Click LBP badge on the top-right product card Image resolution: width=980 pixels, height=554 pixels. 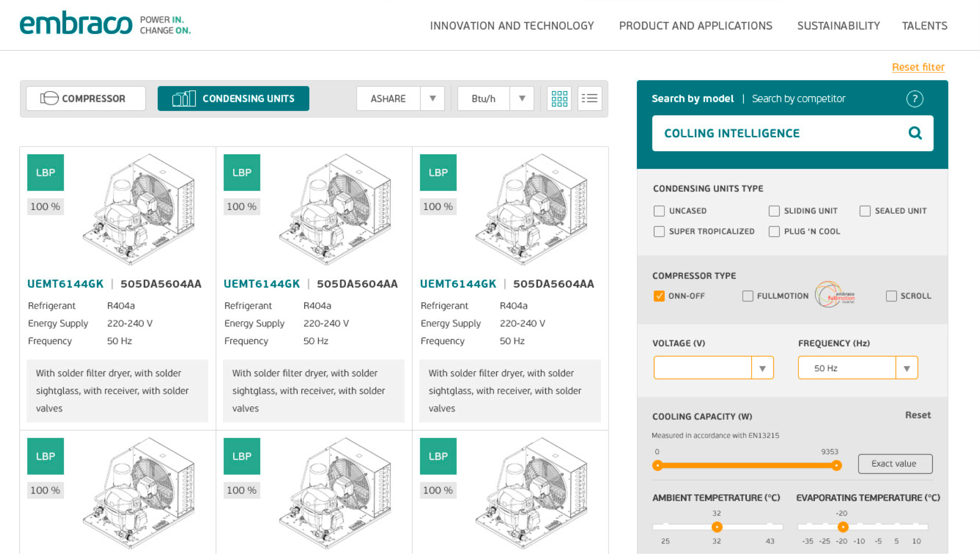[438, 173]
